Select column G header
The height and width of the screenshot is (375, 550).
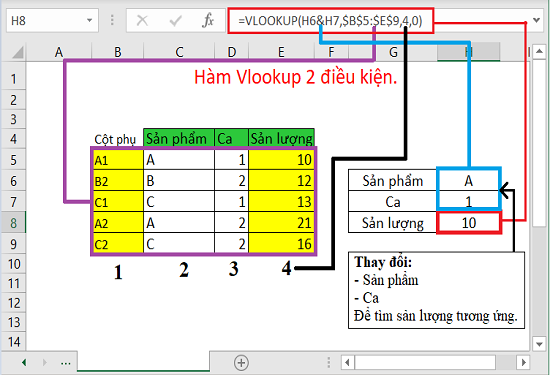393,53
